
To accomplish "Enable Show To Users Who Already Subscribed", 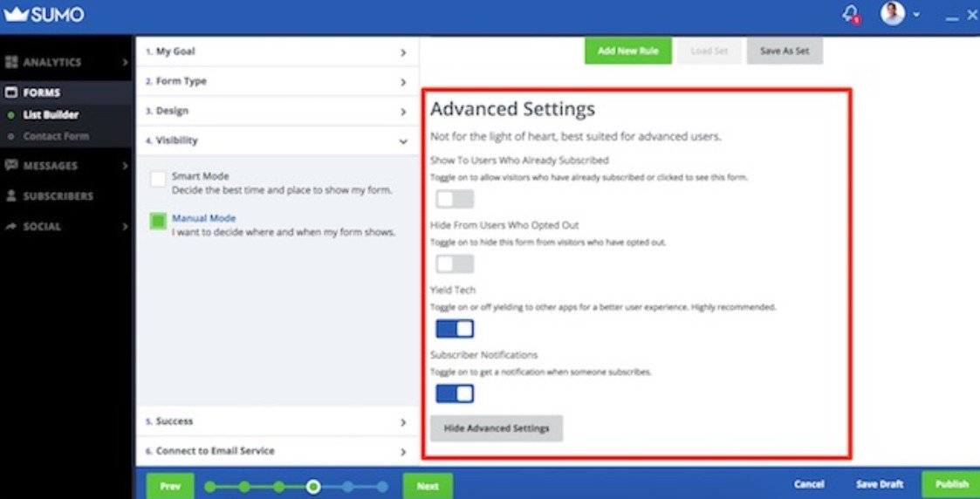I will pyautogui.click(x=455, y=200).
